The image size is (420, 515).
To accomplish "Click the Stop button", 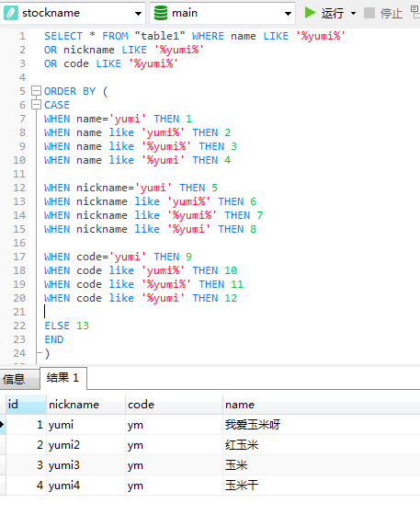I will 383,13.
